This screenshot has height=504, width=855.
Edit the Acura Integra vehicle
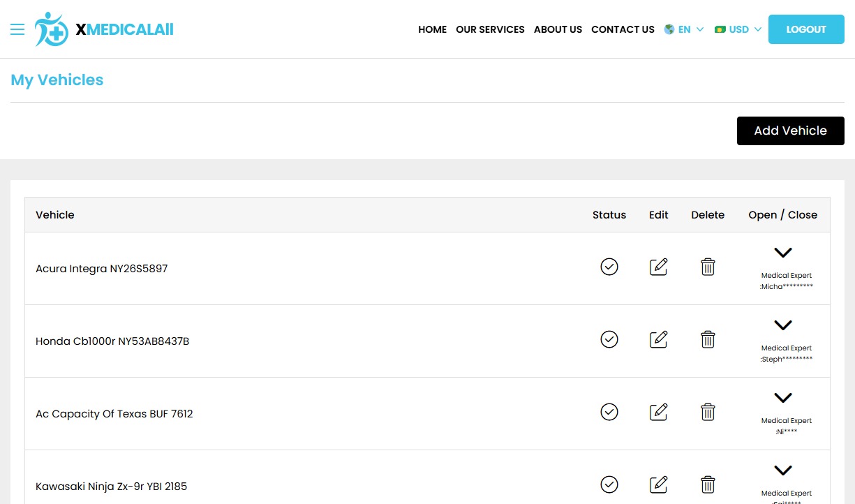point(658,267)
